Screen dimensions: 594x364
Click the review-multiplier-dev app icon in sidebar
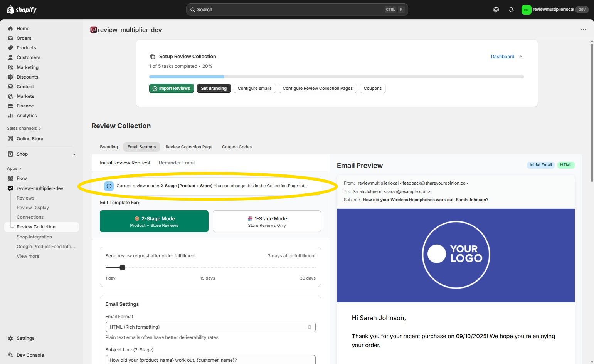point(10,188)
